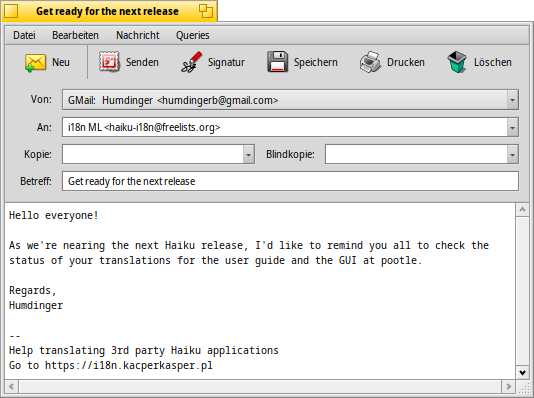Click the vertical scrollbar down arrow
534x398 pixels.
tap(522, 372)
